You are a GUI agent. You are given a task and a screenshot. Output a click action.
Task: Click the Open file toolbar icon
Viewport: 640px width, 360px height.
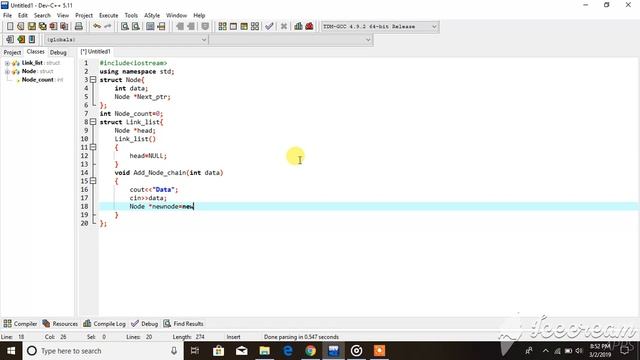[x=20, y=27]
